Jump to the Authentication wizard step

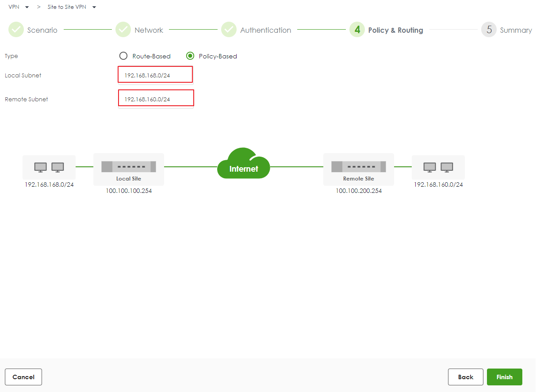pyautogui.click(x=265, y=30)
